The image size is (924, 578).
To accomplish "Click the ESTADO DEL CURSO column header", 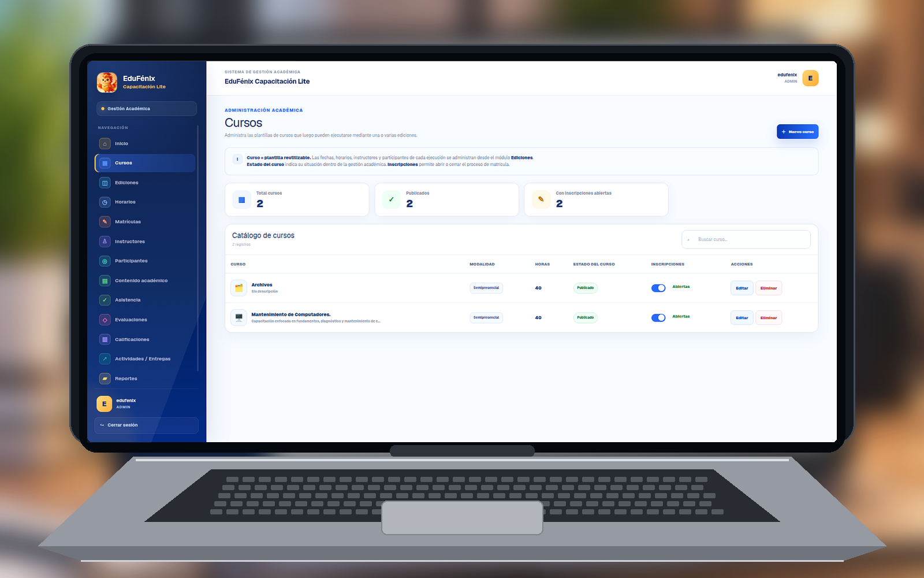I will pos(594,264).
